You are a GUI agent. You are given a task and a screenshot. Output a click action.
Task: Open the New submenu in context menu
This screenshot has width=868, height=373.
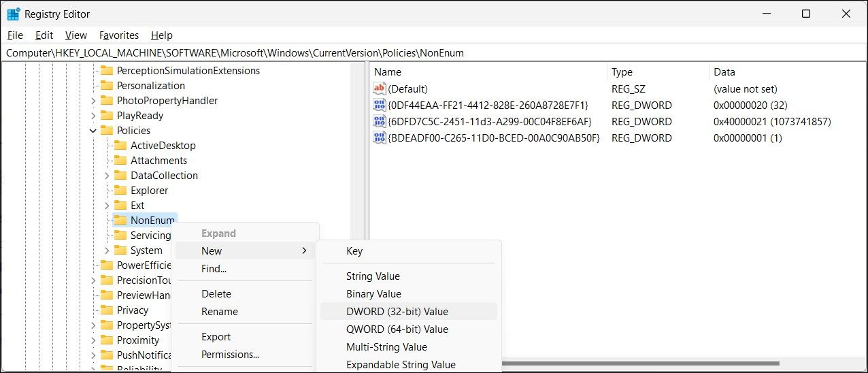pos(245,250)
